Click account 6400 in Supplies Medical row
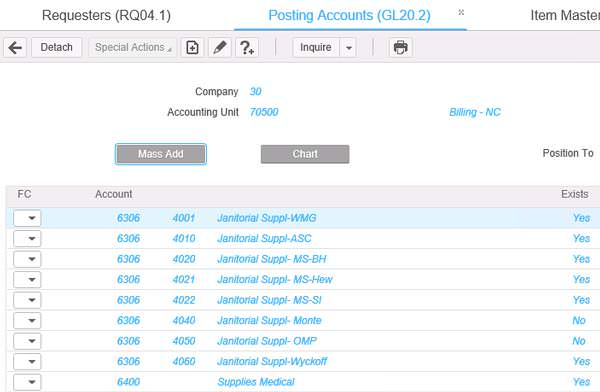Viewport: 600px width, 392px height. (129, 382)
